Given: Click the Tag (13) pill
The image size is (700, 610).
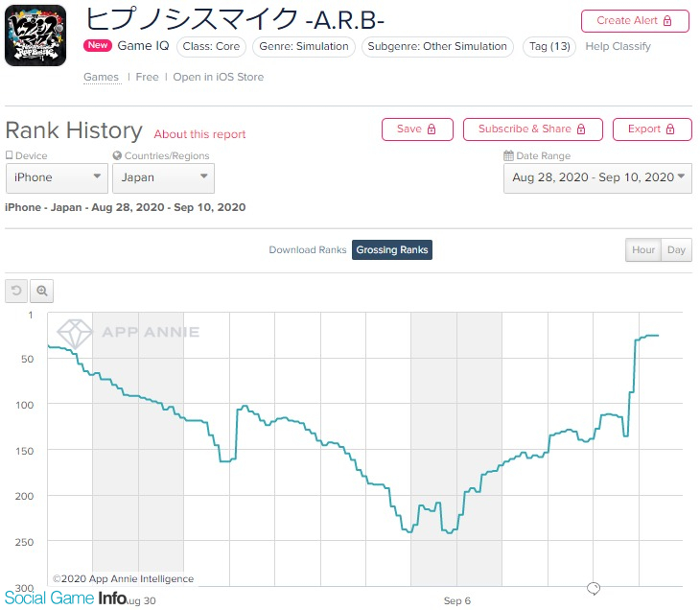Looking at the screenshot, I should [549, 46].
